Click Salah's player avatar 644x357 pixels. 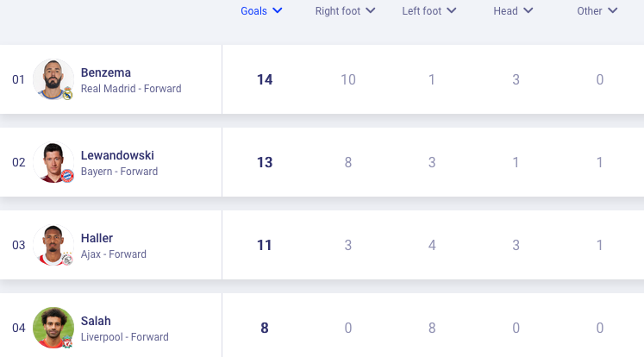pos(52,327)
